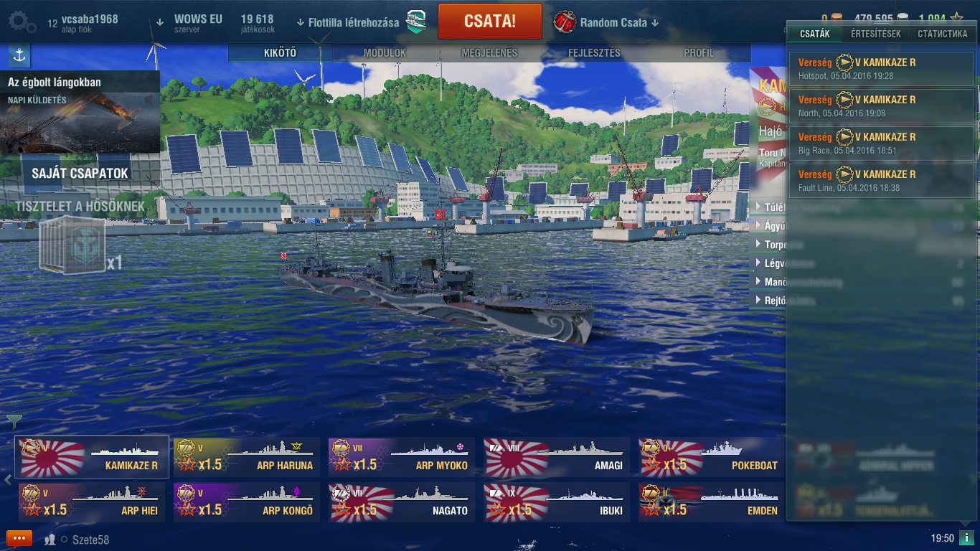Open the SAJÁT CSAPATOK button
980x551 pixels.
click(80, 173)
